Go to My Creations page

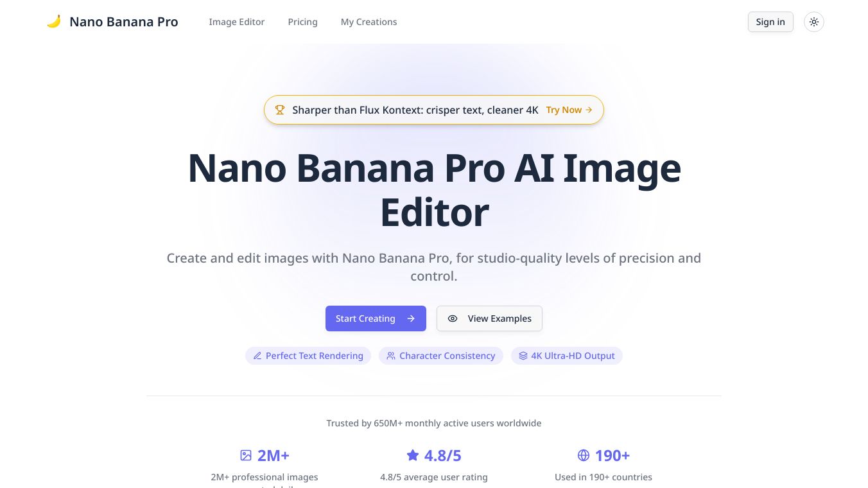point(369,22)
